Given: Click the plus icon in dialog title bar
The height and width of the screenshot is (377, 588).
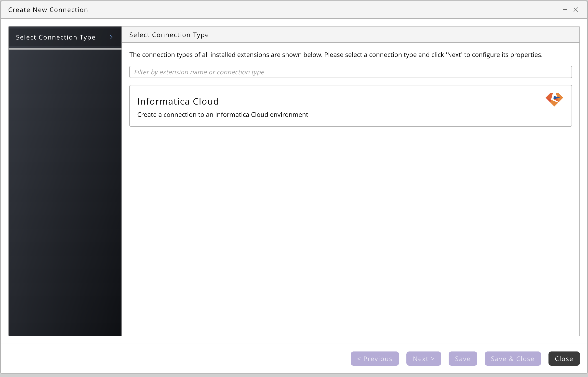Looking at the screenshot, I should point(565,10).
